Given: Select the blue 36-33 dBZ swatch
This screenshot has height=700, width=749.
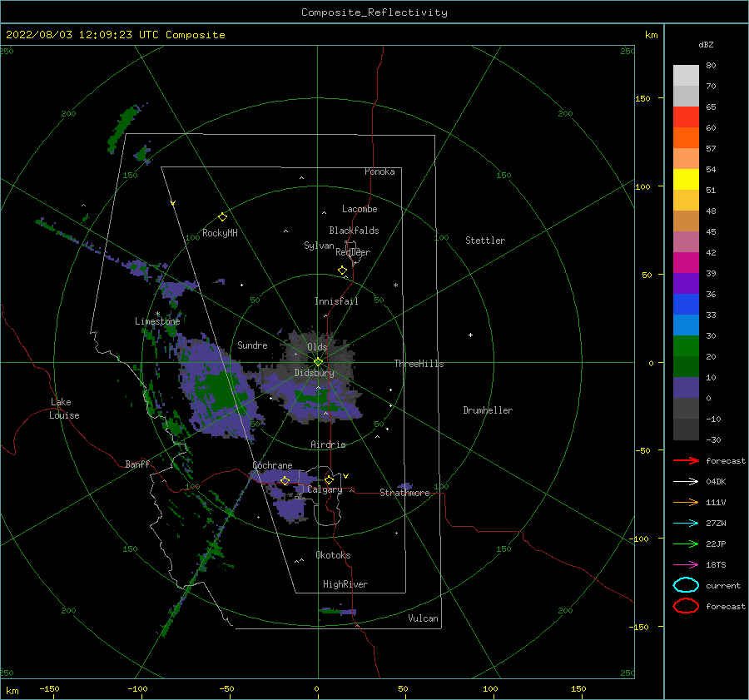Looking at the screenshot, I should coord(686,304).
